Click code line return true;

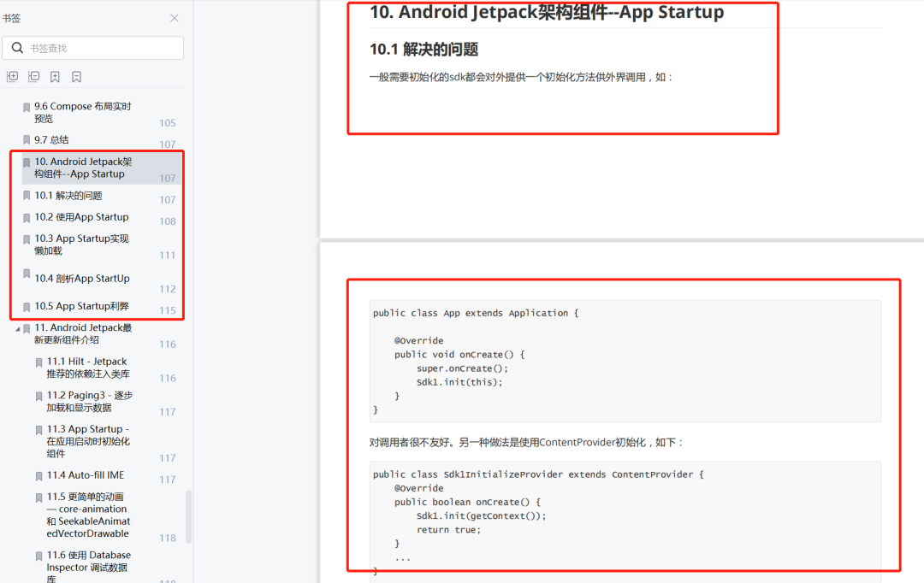coord(448,529)
